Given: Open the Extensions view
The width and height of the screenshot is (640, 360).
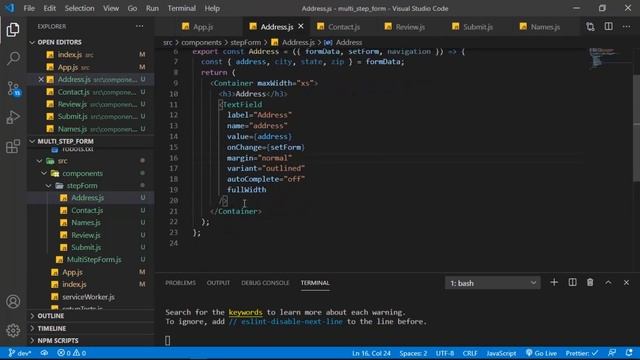Looking at the screenshot, I should coord(13,146).
